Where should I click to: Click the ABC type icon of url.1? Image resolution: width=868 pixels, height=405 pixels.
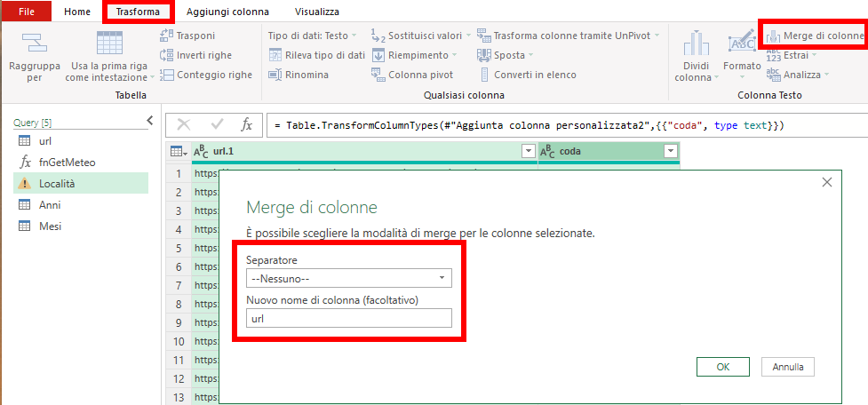(x=200, y=151)
